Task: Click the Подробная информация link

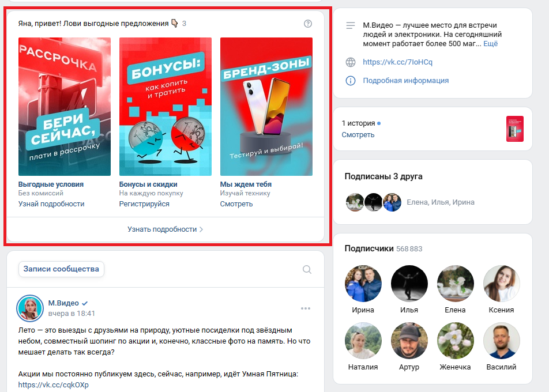Action: [x=405, y=81]
